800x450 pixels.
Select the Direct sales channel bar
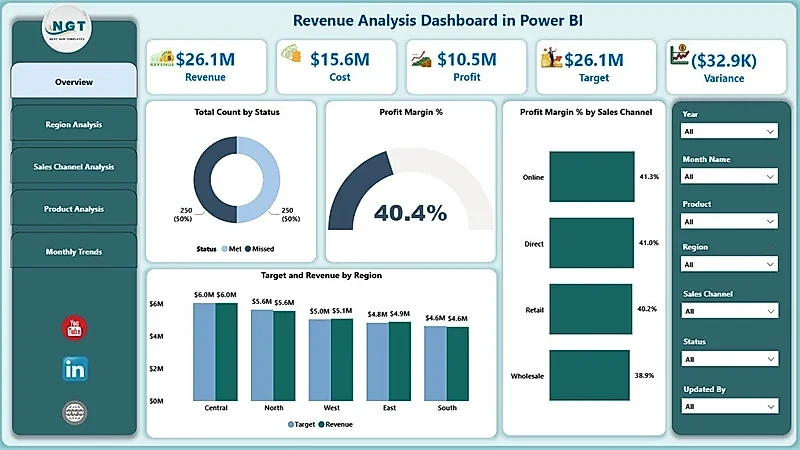point(591,243)
